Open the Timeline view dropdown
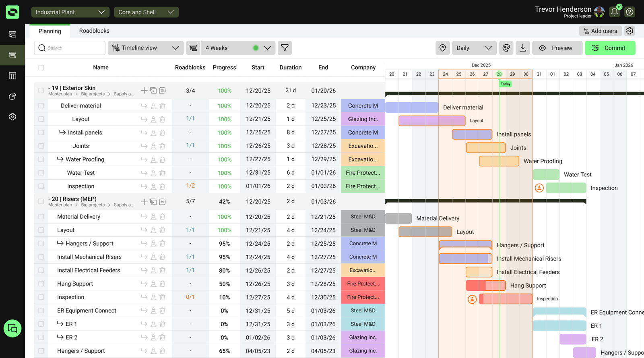The image size is (644, 358). [146, 48]
